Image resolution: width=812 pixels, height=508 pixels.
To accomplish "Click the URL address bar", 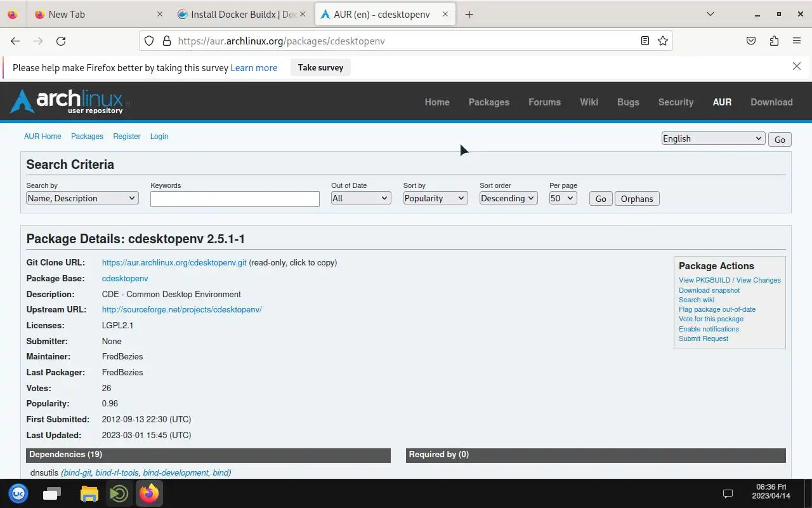I will coord(406,41).
